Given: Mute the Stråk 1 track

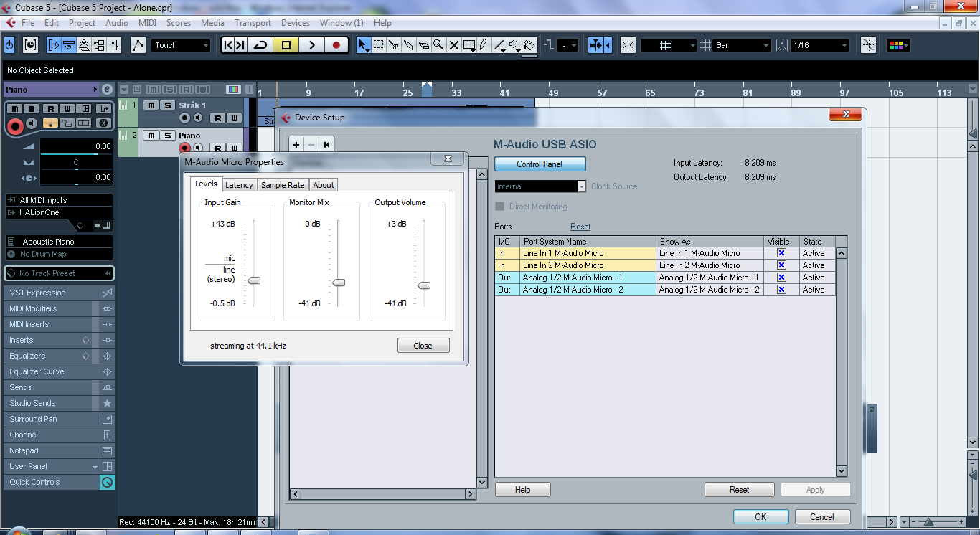Looking at the screenshot, I should click(151, 105).
